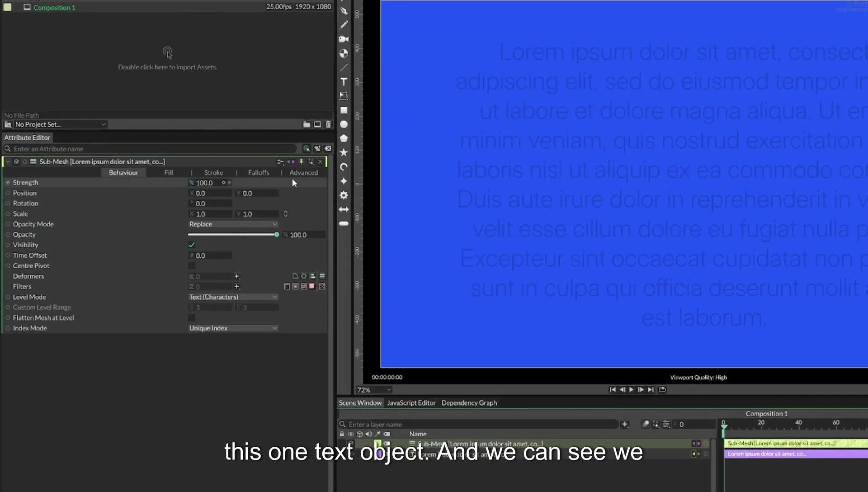868x492 pixels.
Task: Open the Falloffs tab
Action: coord(259,173)
